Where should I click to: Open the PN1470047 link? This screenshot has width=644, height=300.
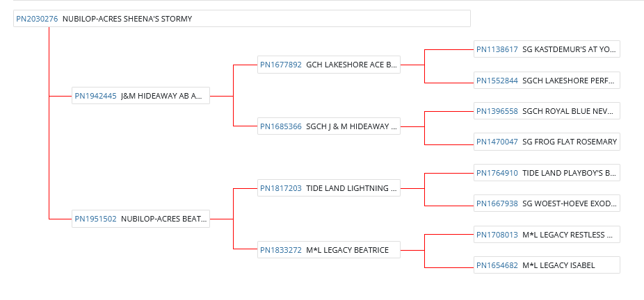pos(497,142)
